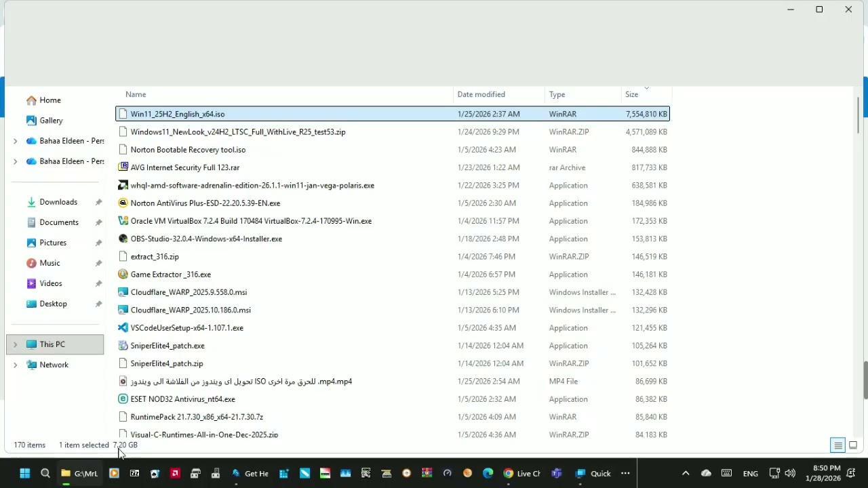Click the 7,554,810 KB size cell

646,114
